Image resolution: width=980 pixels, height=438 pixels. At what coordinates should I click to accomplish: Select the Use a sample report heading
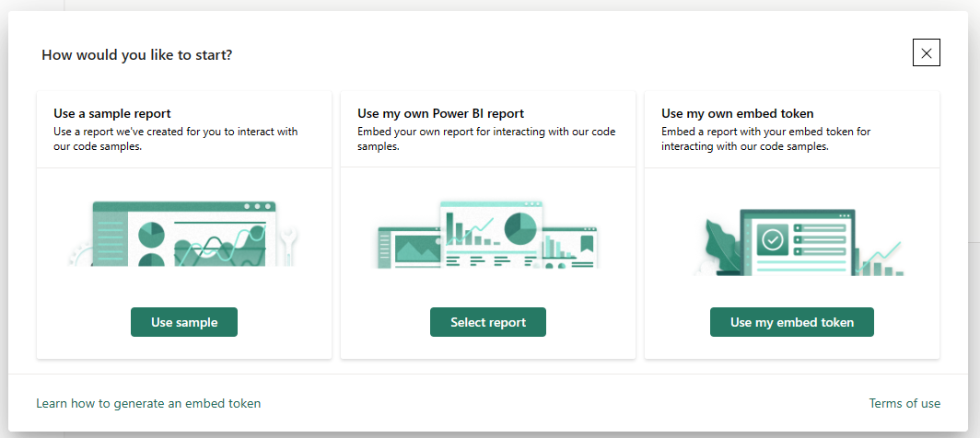coord(111,113)
